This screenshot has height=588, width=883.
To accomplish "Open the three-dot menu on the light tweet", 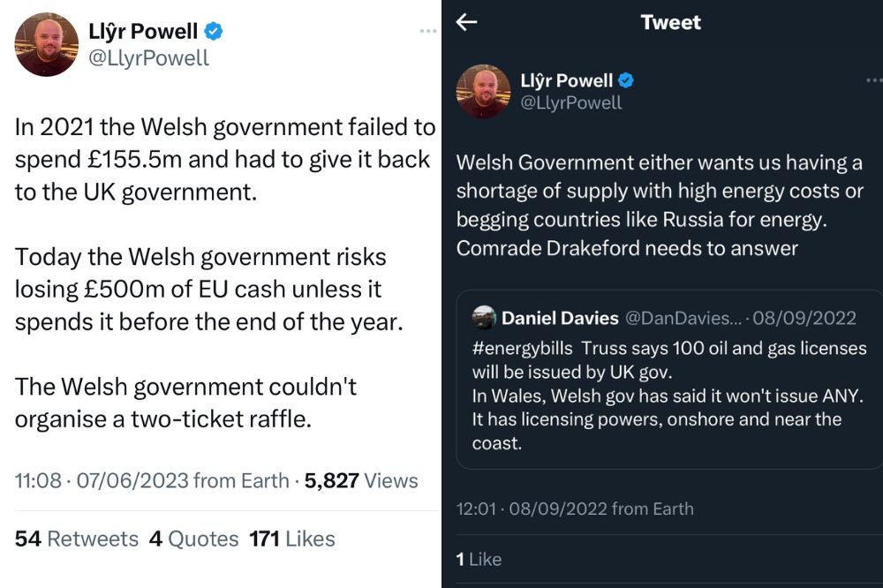I will pyautogui.click(x=428, y=31).
